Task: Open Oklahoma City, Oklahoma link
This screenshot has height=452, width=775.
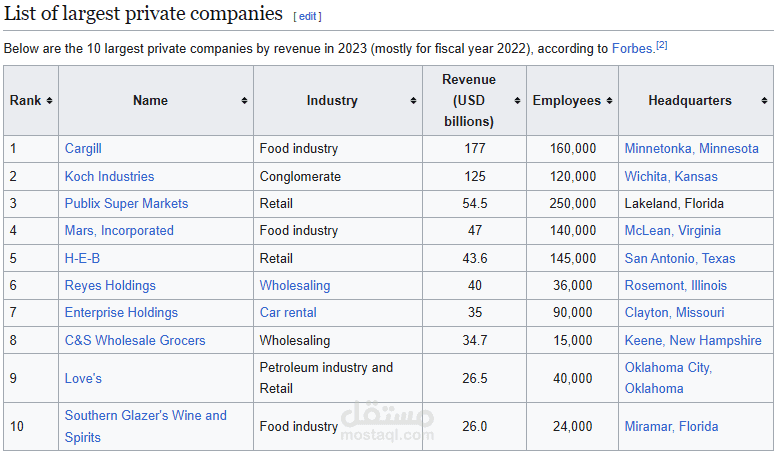Action: tap(668, 378)
